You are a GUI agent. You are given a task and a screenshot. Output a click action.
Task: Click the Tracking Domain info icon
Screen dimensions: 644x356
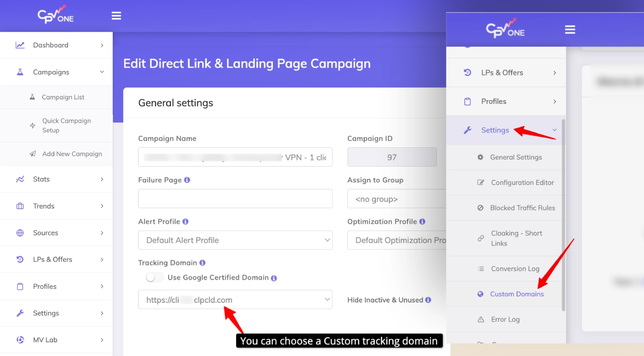tap(202, 262)
